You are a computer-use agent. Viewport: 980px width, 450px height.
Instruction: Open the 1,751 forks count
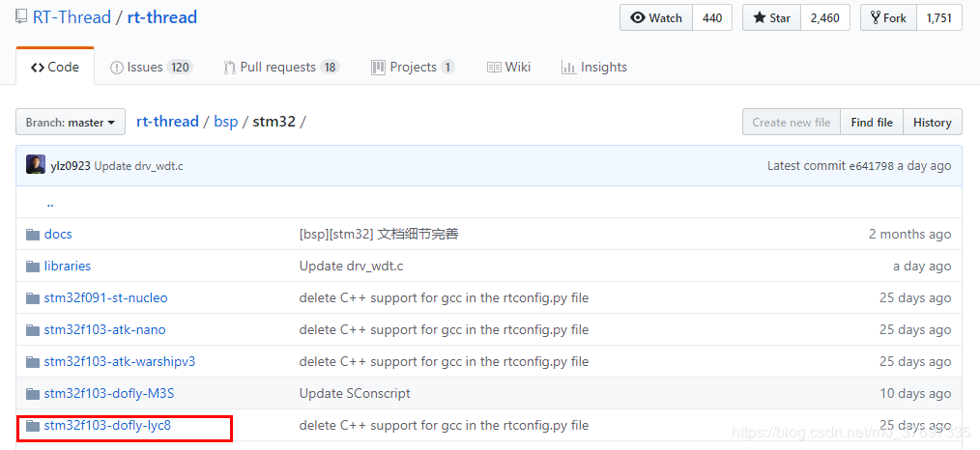[x=938, y=18]
